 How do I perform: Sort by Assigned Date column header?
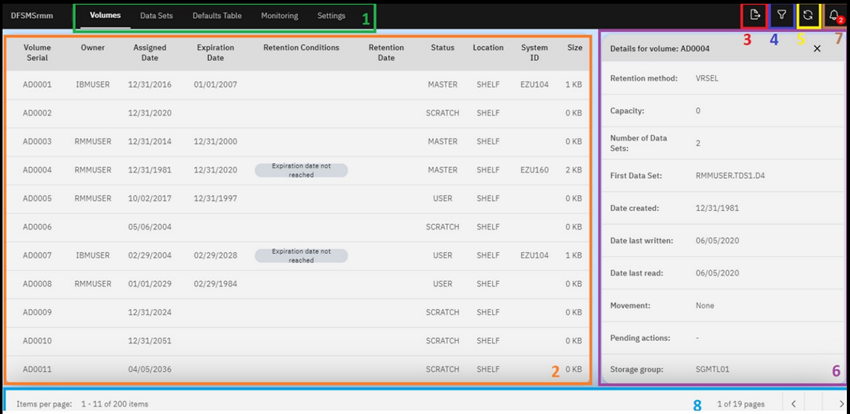(x=150, y=53)
